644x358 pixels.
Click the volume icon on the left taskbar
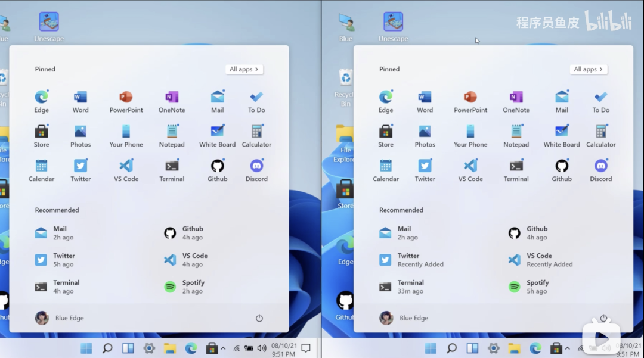[x=261, y=348]
